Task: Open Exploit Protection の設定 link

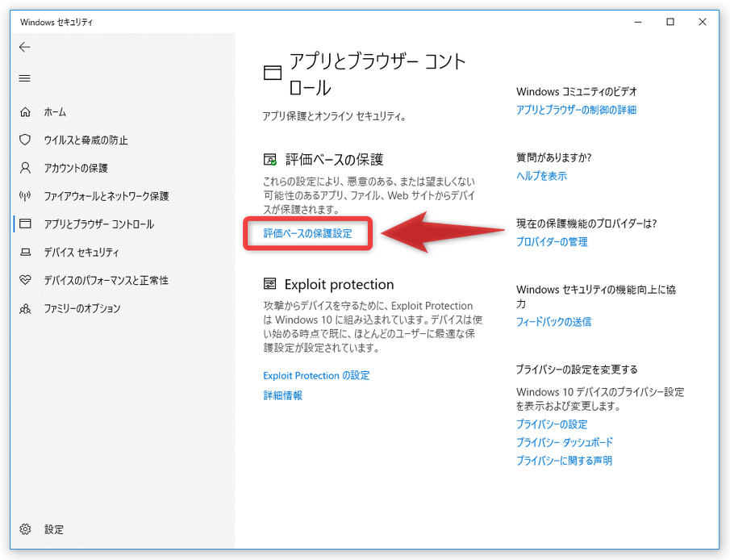Action: point(316,375)
